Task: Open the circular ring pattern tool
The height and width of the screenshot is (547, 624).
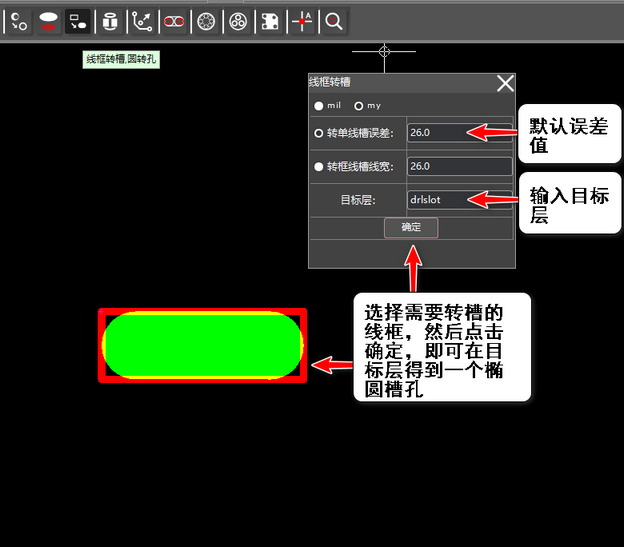Action: (206, 20)
